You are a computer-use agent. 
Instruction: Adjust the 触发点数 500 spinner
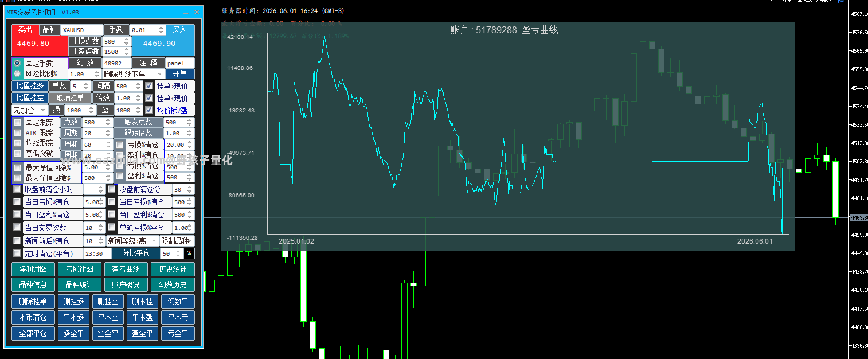click(x=190, y=122)
